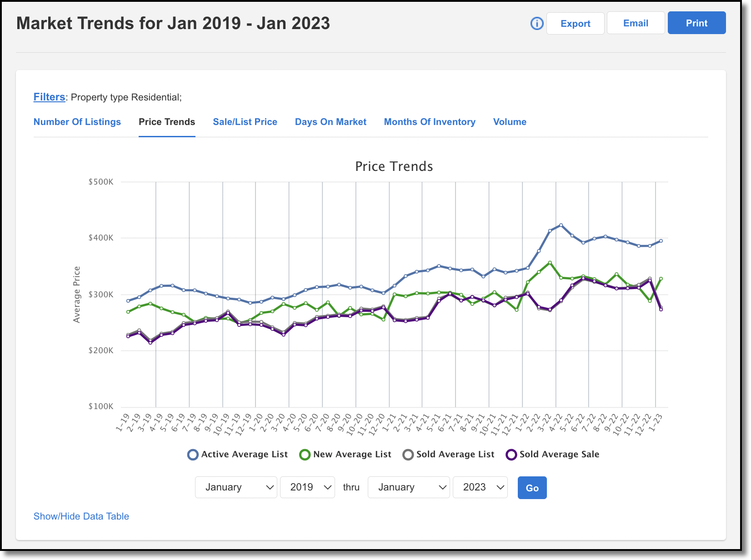This screenshot has width=751, height=560.
Task: Open the Sale/List Price tab
Action: [245, 122]
